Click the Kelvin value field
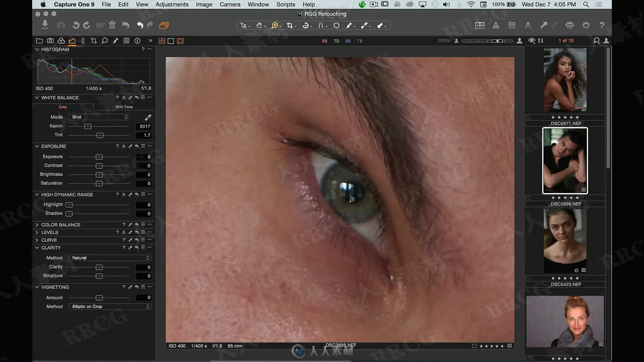The image size is (644, 362). 144,127
